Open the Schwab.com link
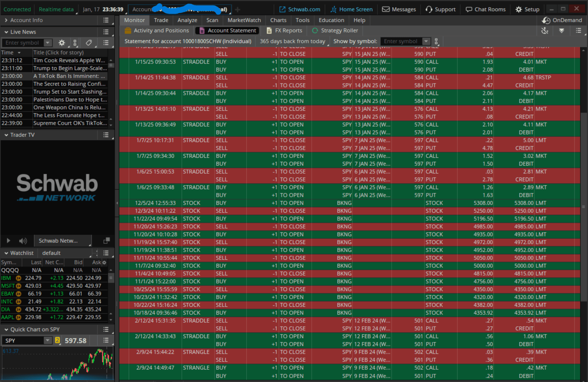The width and height of the screenshot is (588, 382). (x=299, y=9)
